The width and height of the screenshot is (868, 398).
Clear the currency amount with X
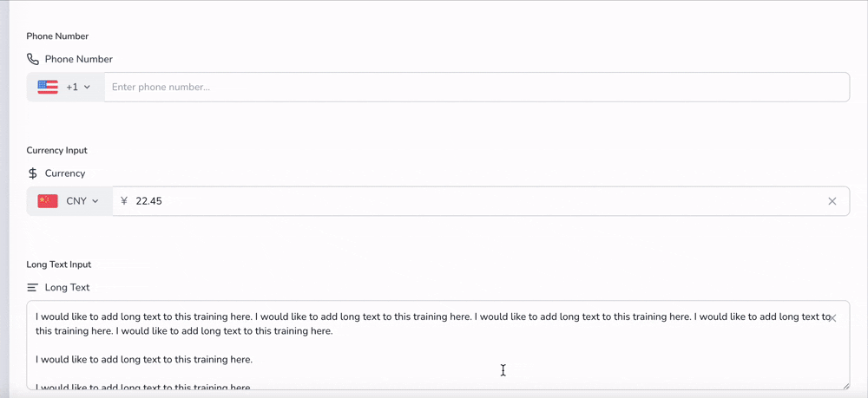click(832, 201)
